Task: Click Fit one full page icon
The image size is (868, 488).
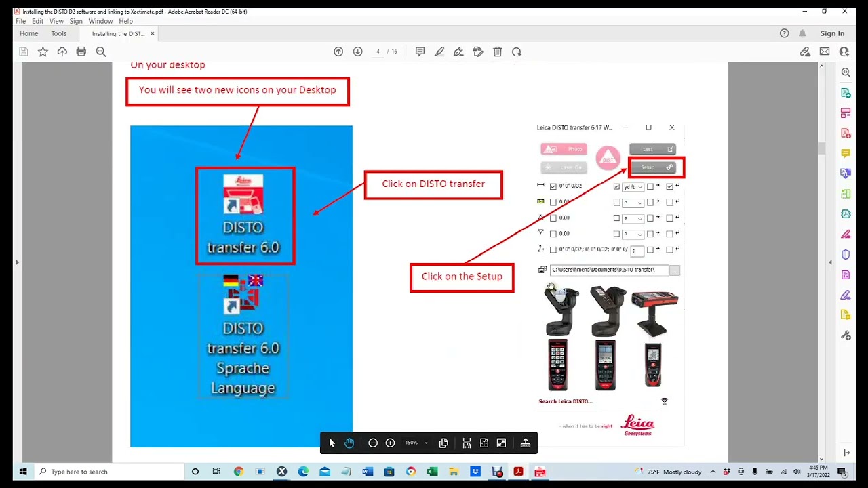Action: (x=484, y=443)
